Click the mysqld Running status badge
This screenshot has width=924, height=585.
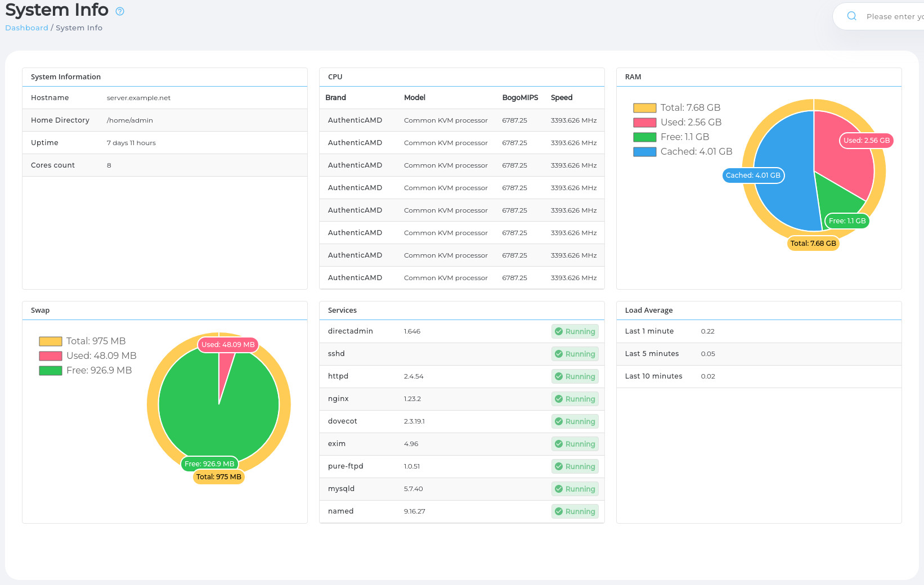click(x=575, y=489)
